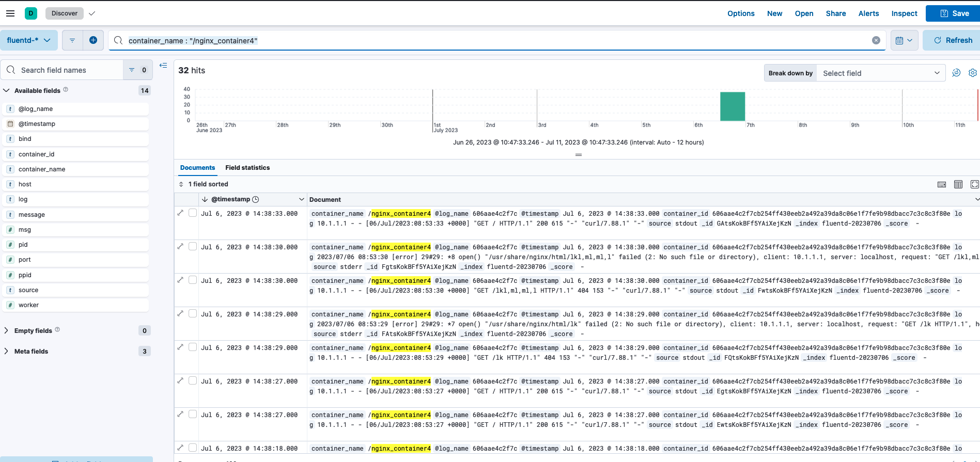Select the 14:38:18.000 row checkbox

(x=193, y=448)
